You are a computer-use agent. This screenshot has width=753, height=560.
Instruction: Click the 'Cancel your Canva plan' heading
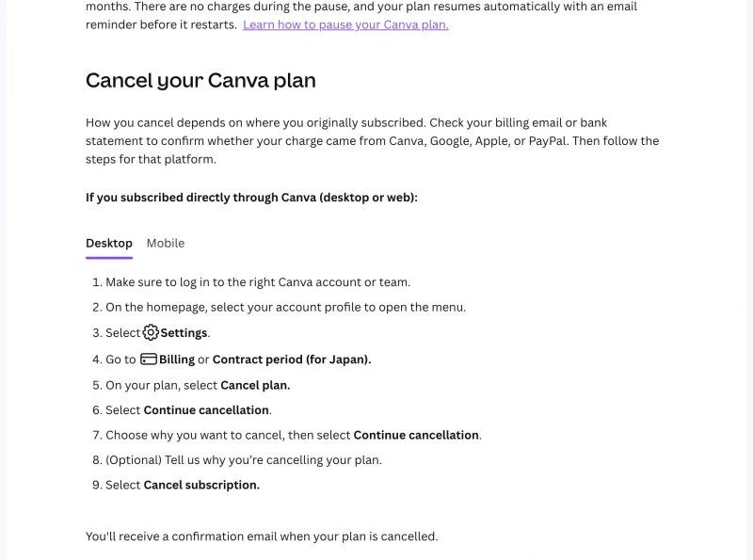(x=200, y=81)
